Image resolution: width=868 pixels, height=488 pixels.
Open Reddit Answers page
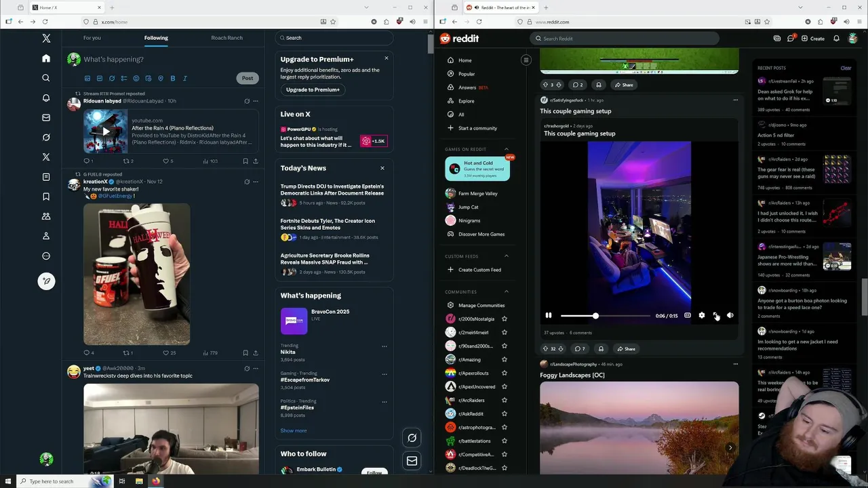point(468,87)
